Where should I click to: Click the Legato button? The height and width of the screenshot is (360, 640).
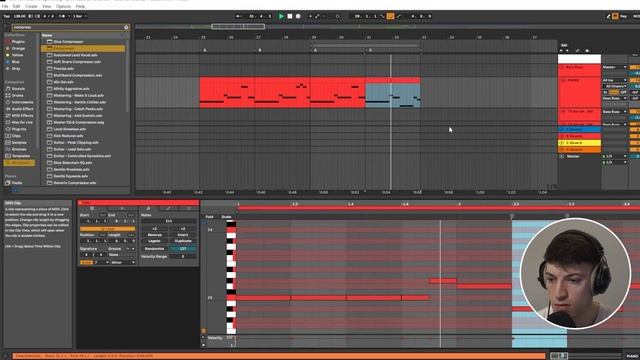[x=154, y=241]
